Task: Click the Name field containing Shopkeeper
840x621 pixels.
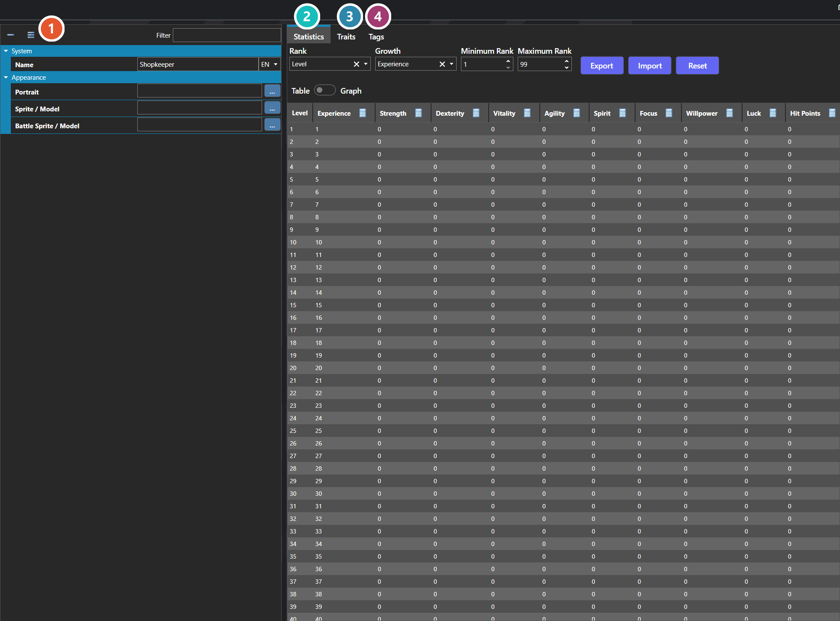Action: 198,64
